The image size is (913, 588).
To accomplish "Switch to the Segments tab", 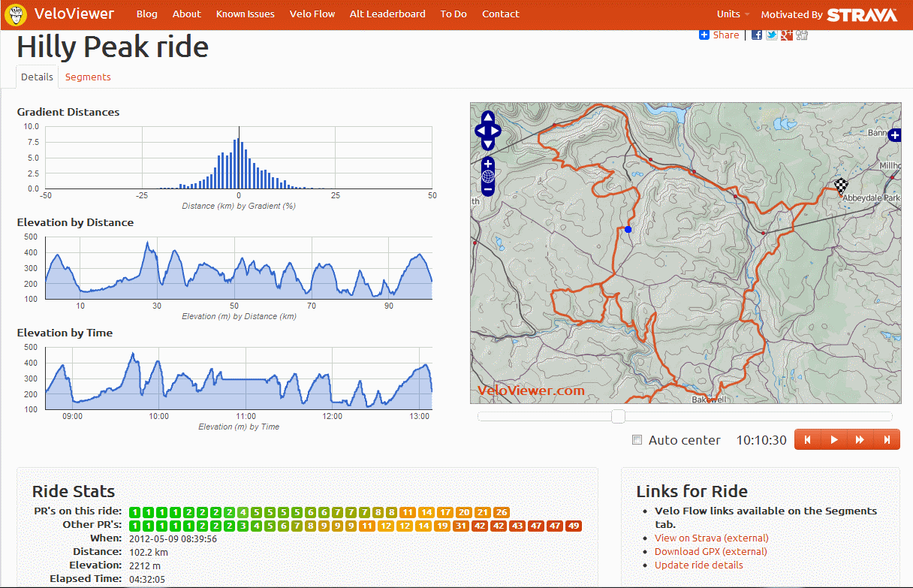I will coord(88,77).
